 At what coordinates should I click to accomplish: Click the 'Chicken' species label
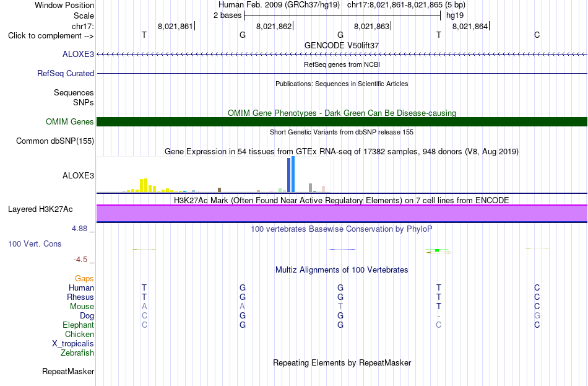coord(79,334)
